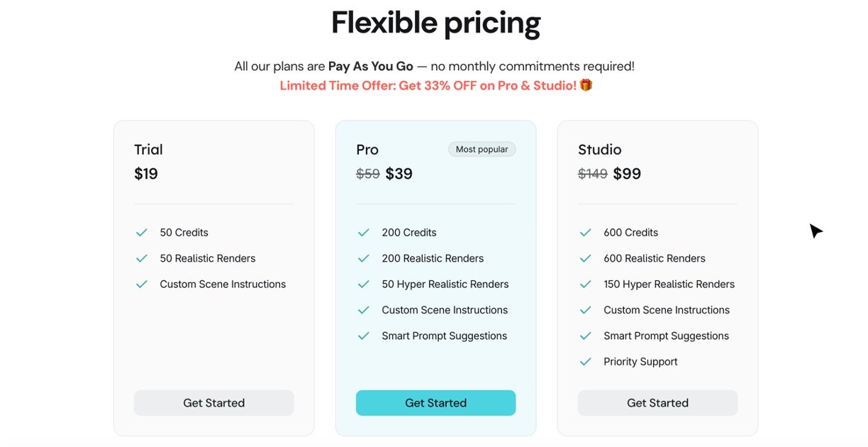Click the $39 Pro price
868x447 pixels.
tap(399, 174)
